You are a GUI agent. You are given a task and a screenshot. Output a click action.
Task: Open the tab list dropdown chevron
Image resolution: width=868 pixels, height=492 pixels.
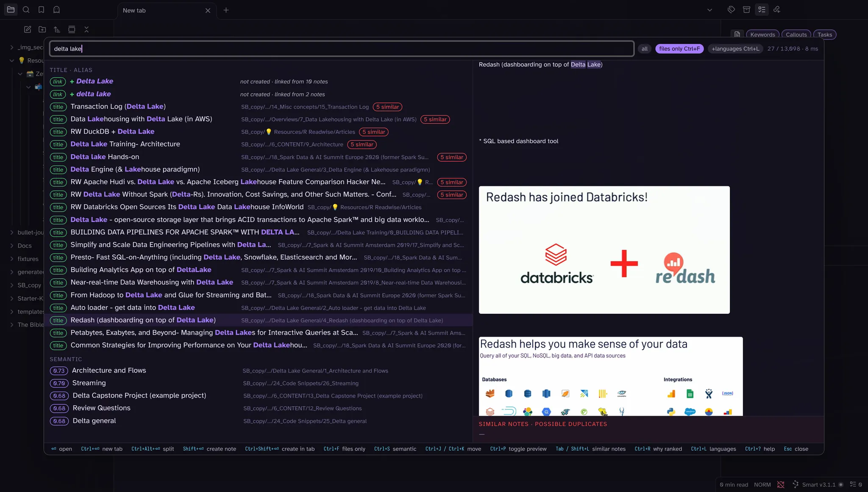[x=709, y=10]
